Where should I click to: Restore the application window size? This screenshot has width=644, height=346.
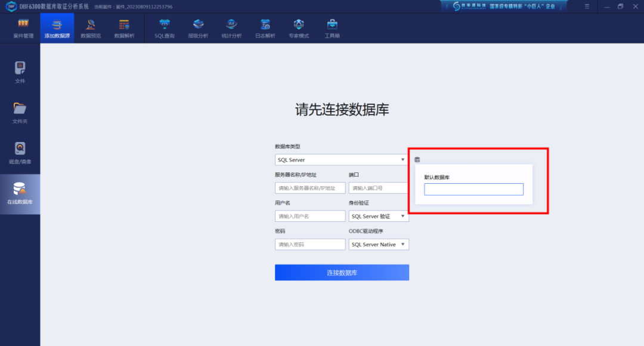click(621, 7)
